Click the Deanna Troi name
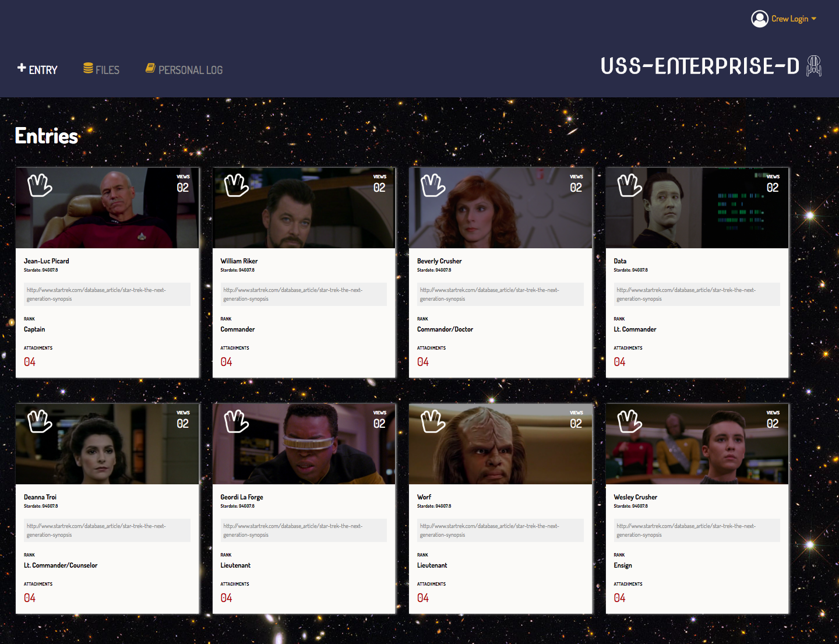Image resolution: width=839 pixels, height=644 pixels. click(40, 497)
